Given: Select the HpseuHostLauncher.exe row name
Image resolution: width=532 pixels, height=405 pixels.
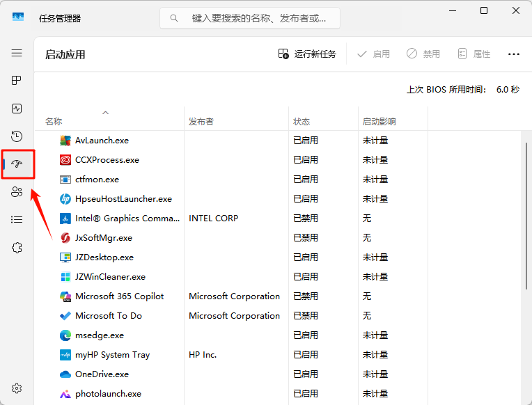Looking at the screenshot, I should 123,199.
